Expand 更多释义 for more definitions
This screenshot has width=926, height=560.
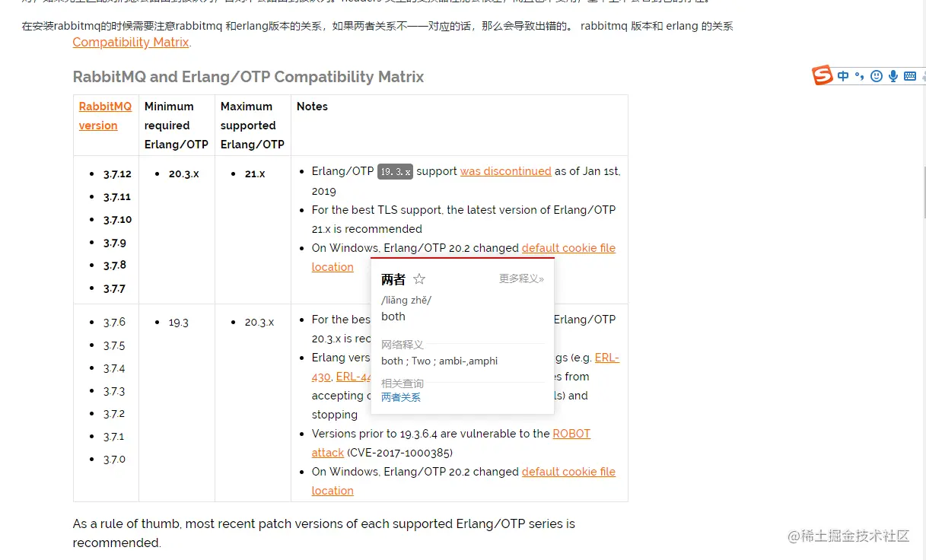point(522,278)
